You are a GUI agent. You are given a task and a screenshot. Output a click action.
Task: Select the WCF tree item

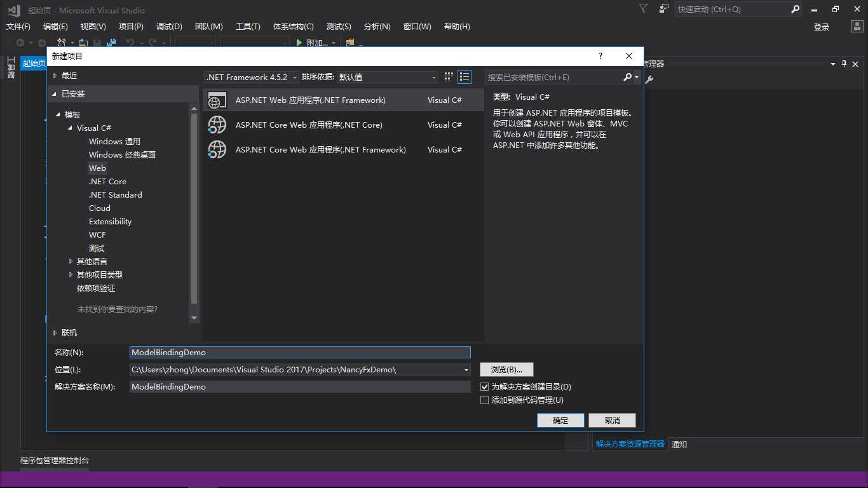[x=97, y=234]
